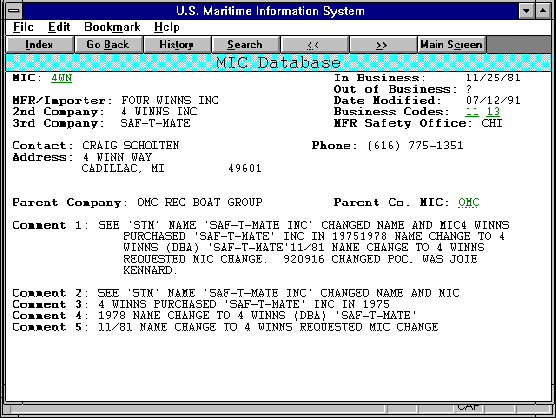The width and height of the screenshot is (556, 418).
Task: Select the phone number (616) 775-1351
Action: [x=415, y=145]
